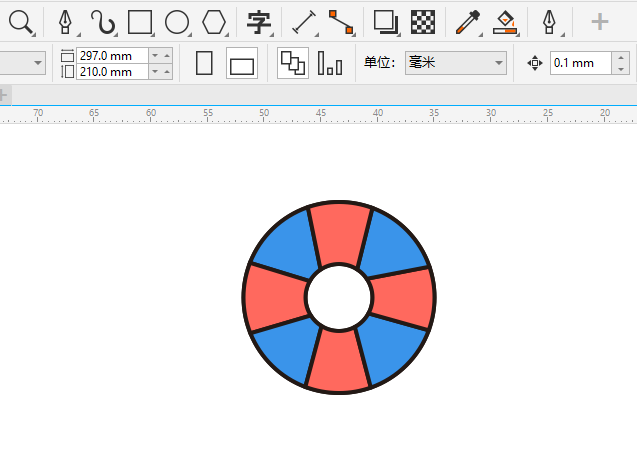Select the Interactive Fill tool
This screenshot has width=637, height=450.
click(505, 23)
